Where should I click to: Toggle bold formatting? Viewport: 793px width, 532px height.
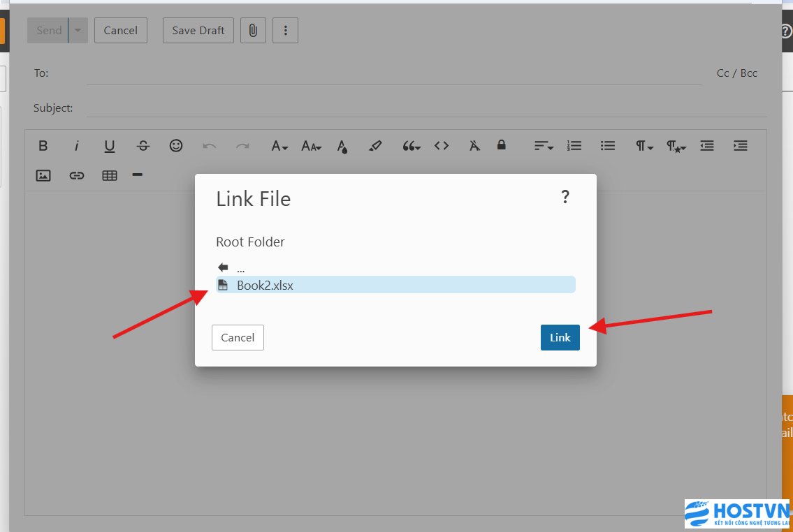43,146
